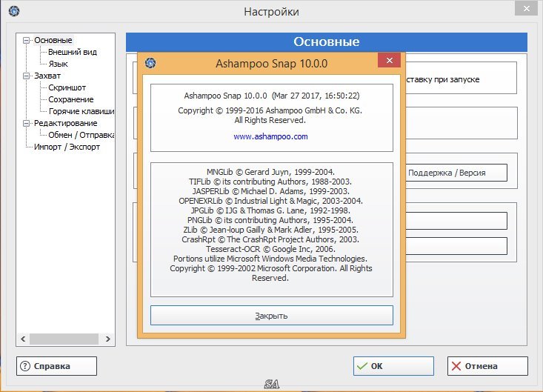Open Внешний вид settings page
This screenshot has width=543, height=392.
pyautogui.click(x=73, y=52)
